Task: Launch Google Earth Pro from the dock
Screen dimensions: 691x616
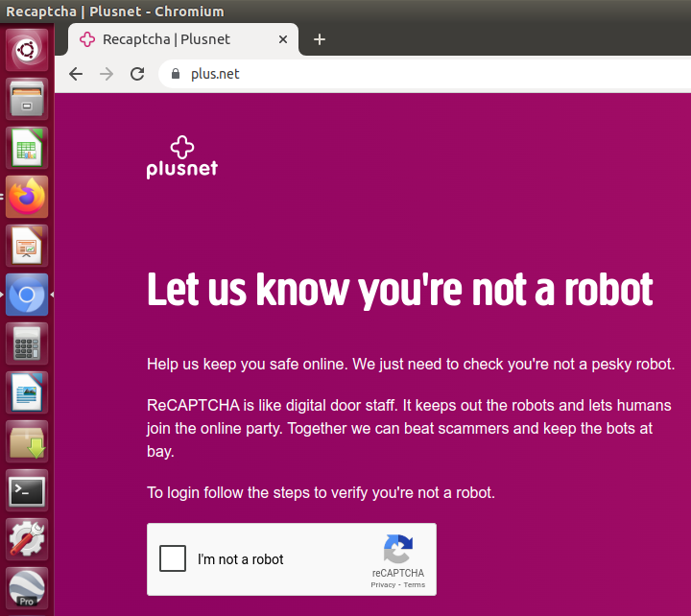Action: click(x=27, y=588)
